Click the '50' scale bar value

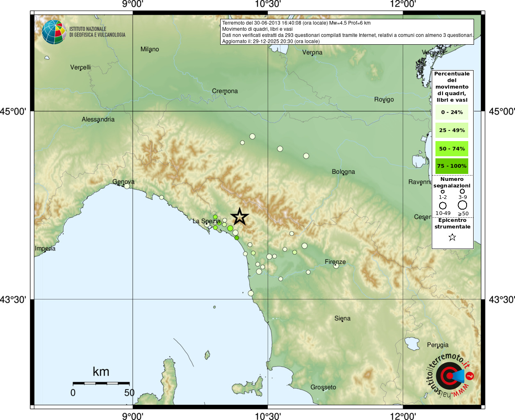130,393
